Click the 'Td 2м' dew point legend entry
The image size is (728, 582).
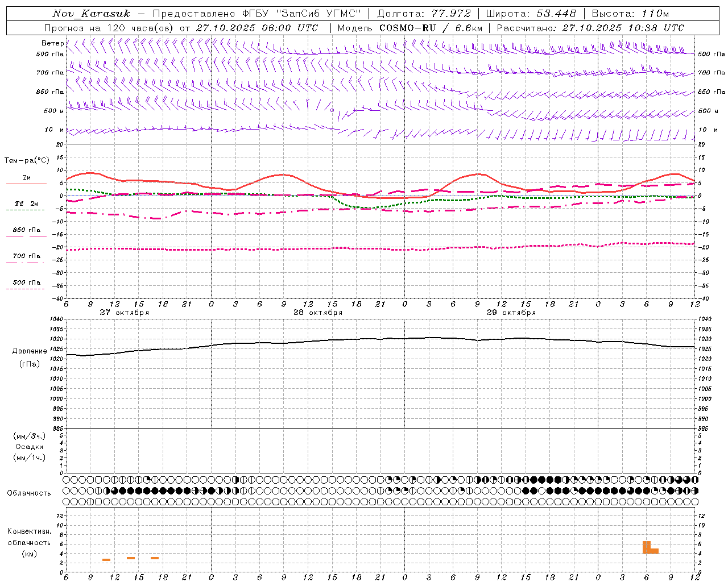point(26,203)
